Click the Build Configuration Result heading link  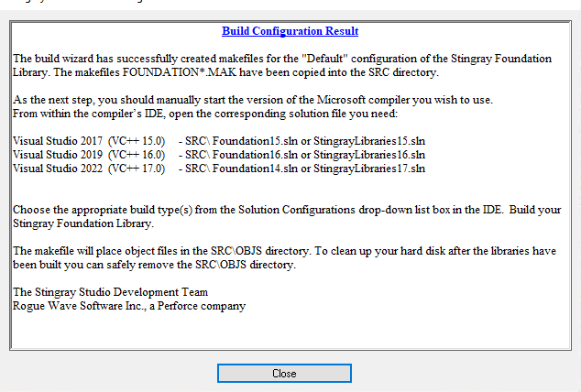click(x=290, y=32)
